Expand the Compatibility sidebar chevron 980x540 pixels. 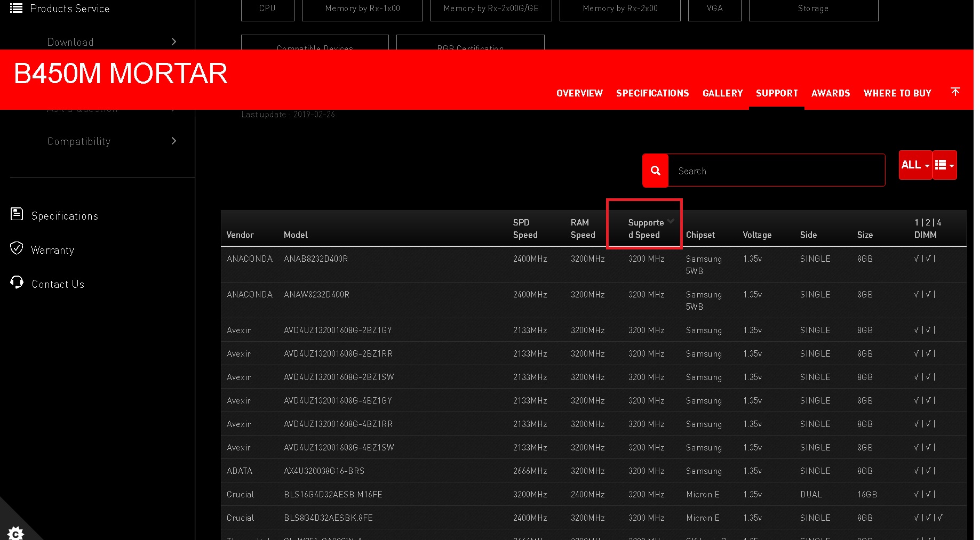click(174, 141)
